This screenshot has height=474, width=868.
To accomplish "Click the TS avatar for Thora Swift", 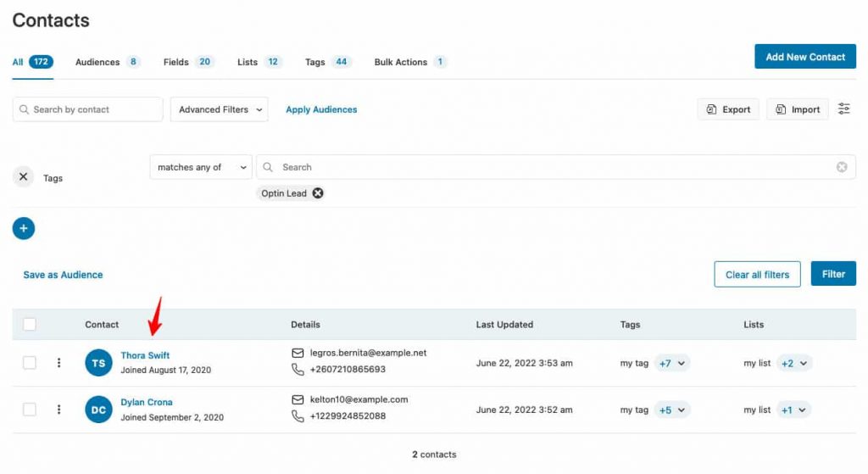I will point(98,363).
